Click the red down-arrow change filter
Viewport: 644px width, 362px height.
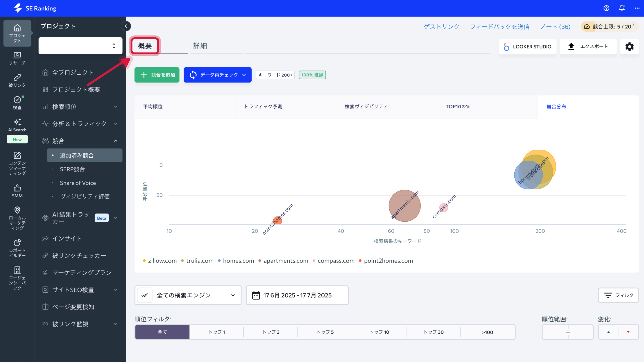point(628,332)
